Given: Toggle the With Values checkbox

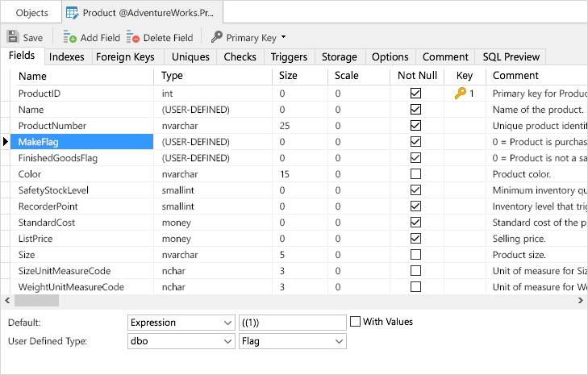Looking at the screenshot, I should [356, 322].
